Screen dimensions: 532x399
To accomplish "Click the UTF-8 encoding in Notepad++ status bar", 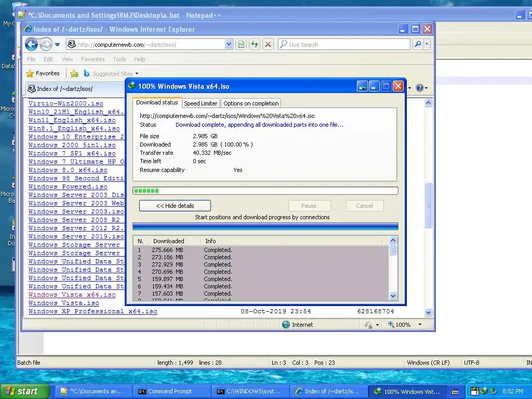I will [472, 363].
